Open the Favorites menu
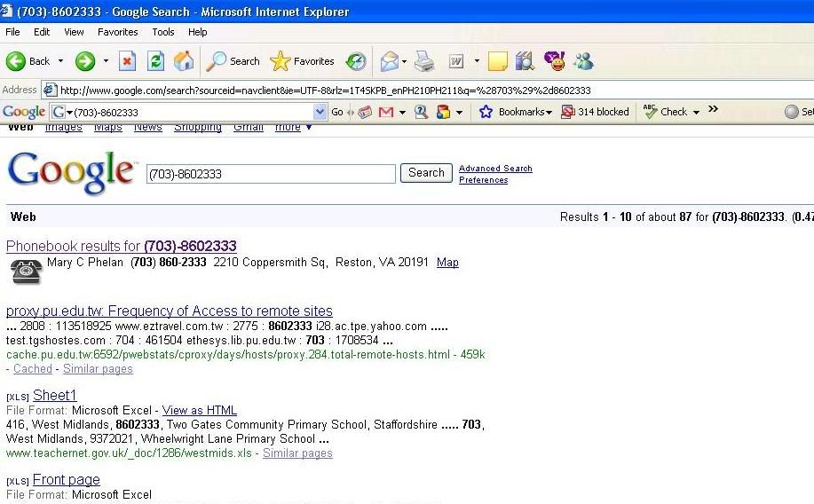This screenshot has height=504, width=814. [x=117, y=32]
